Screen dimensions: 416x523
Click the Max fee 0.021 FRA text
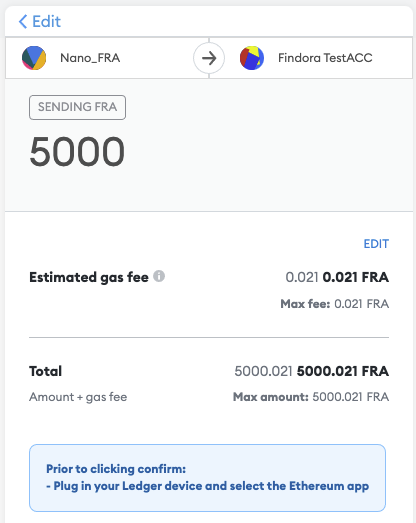[335, 304]
